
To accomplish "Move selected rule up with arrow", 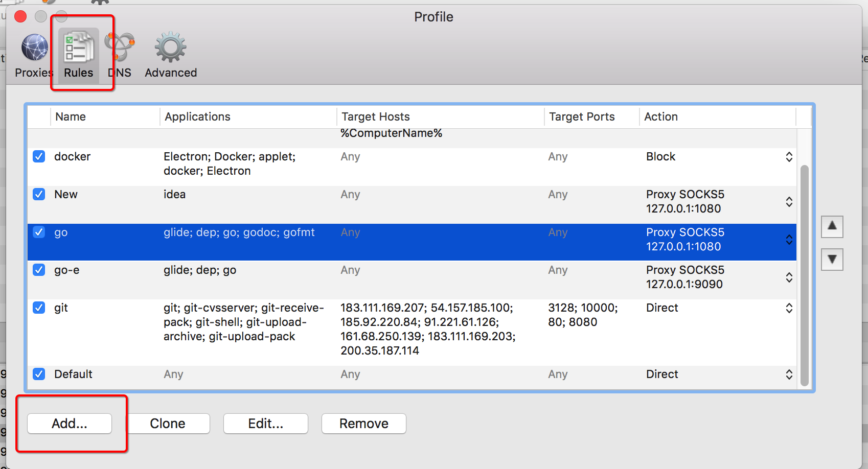I will click(x=832, y=226).
